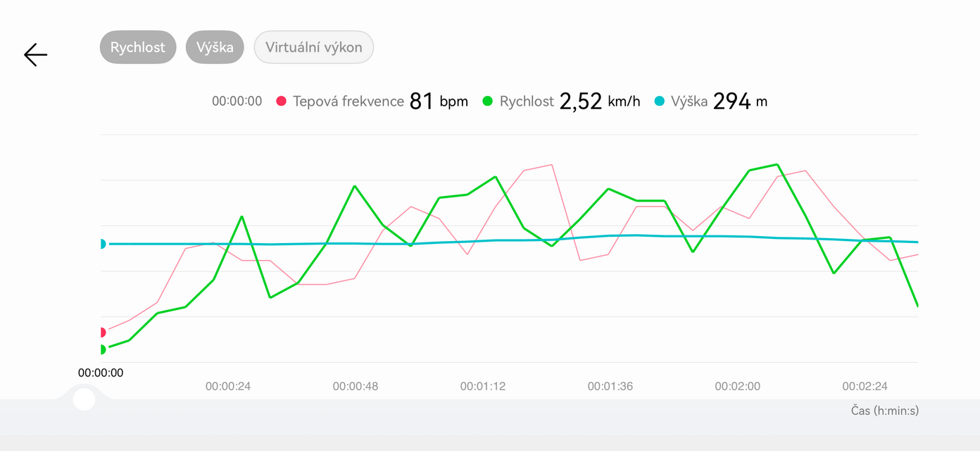Select the green speed marker at chart start
The height and width of the screenshot is (451, 980).
pyautogui.click(x=102, y=349)
